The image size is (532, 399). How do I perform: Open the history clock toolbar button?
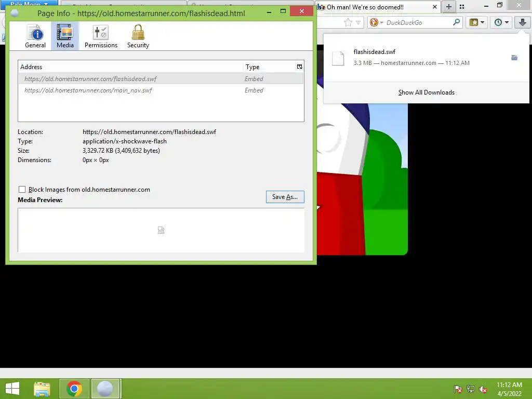tap(501, 22)
